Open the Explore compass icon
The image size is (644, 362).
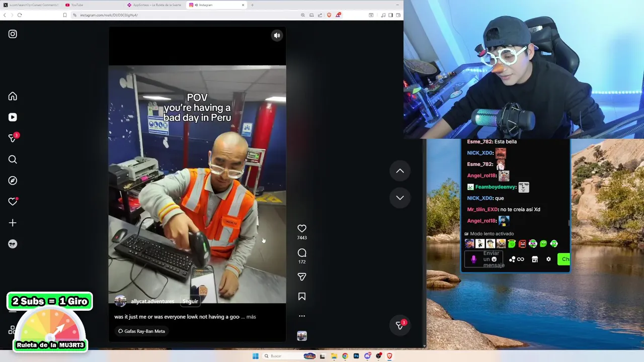13,180
